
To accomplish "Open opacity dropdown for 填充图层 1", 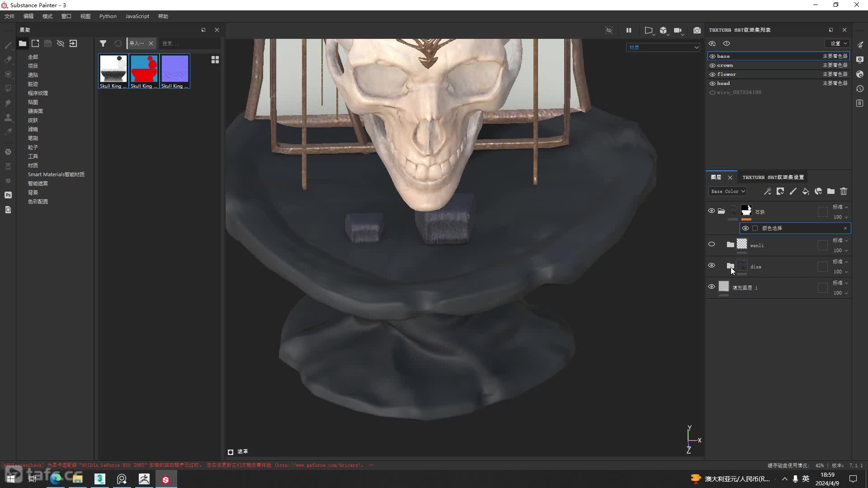I will (840, 293).
